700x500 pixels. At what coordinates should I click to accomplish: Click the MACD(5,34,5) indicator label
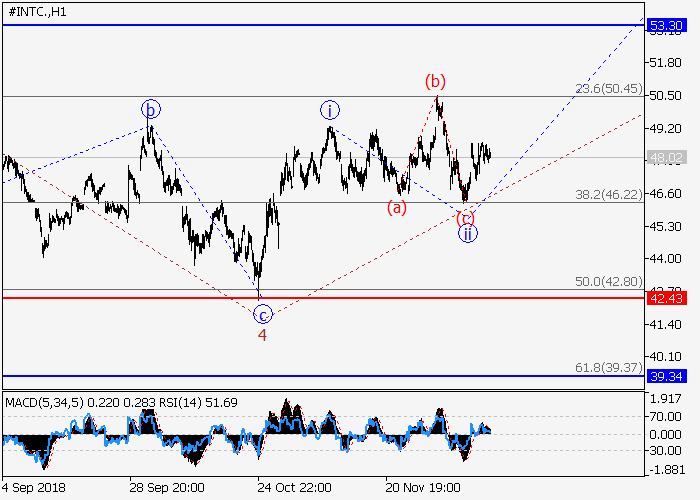pyautogui.click(x=43, y=402)
